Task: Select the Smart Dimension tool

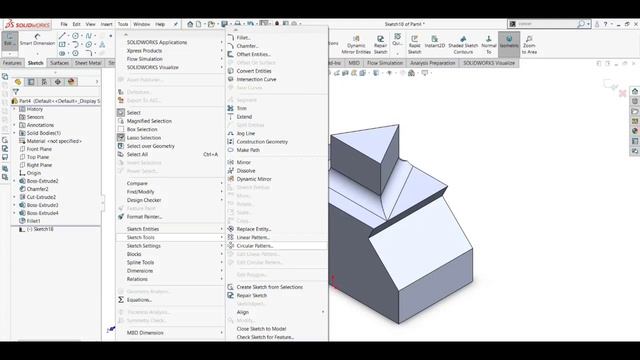Action: pos(37,40)
